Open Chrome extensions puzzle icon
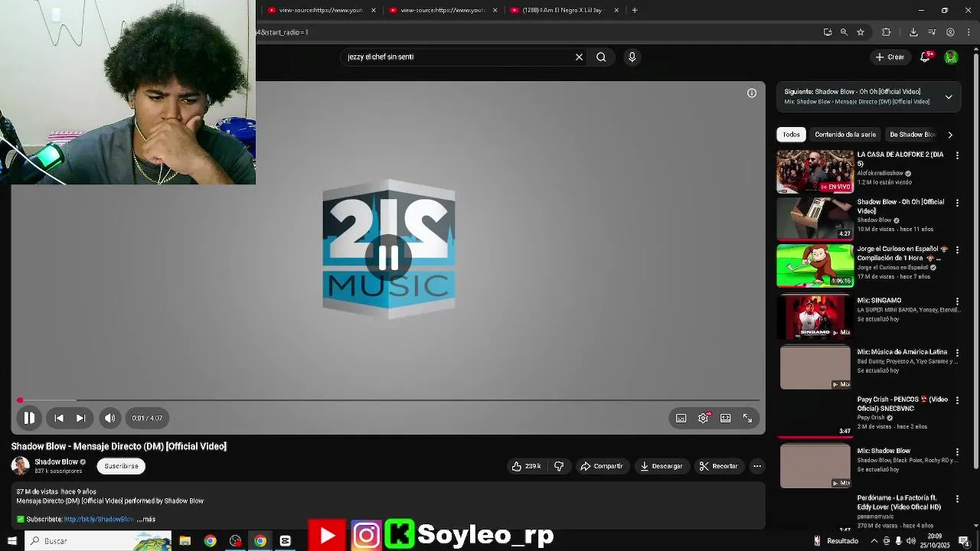The height and width of the screenshot is (551, 980). (x=887, y=32)
